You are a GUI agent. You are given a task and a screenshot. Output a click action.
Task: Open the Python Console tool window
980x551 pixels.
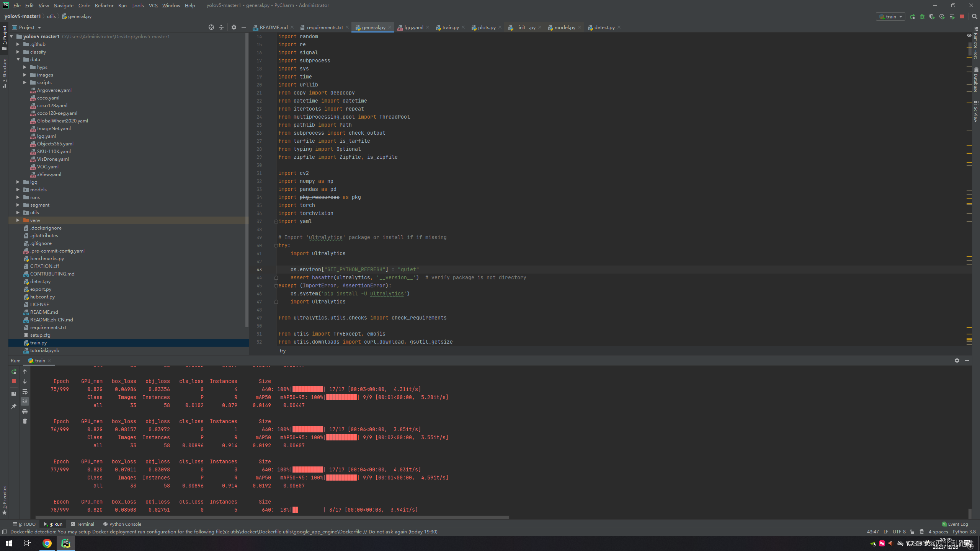122,524
